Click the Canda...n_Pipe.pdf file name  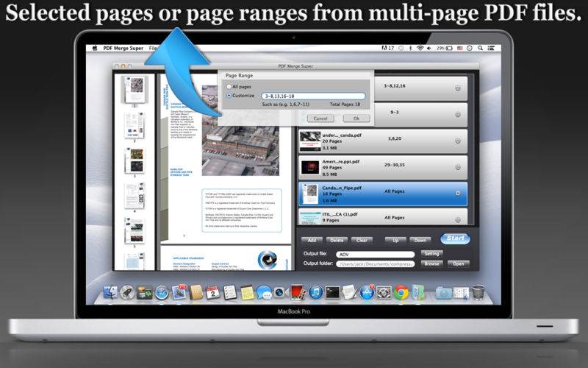(342, 188)
